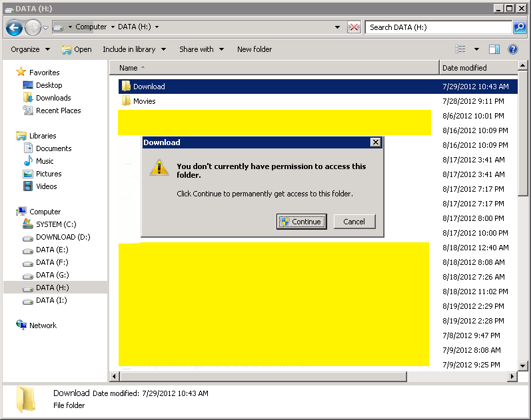Click the horizontal scrollbar left arrow
Screen dimensions: 531x420
[x=114, y=376]
